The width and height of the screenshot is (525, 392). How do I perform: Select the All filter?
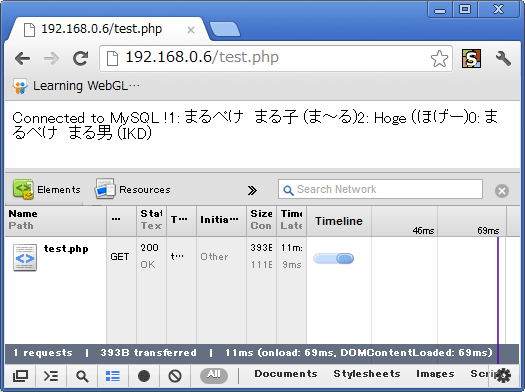214,375
